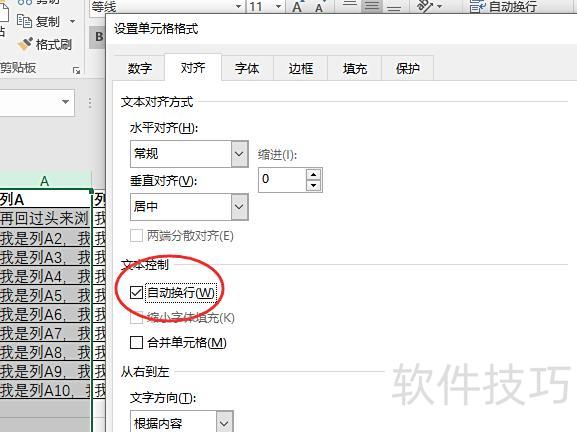The height and width of the screenshot is (432, 577).
Task: Click the ribbon's 自动换行 wrap text button
Action: click(x=503, y=6)
